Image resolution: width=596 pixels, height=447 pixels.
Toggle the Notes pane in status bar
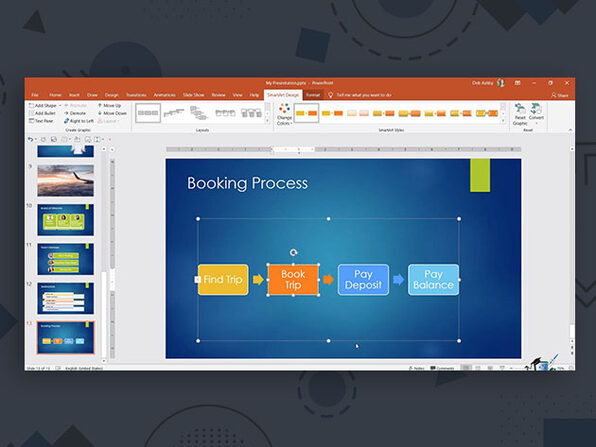416,368
